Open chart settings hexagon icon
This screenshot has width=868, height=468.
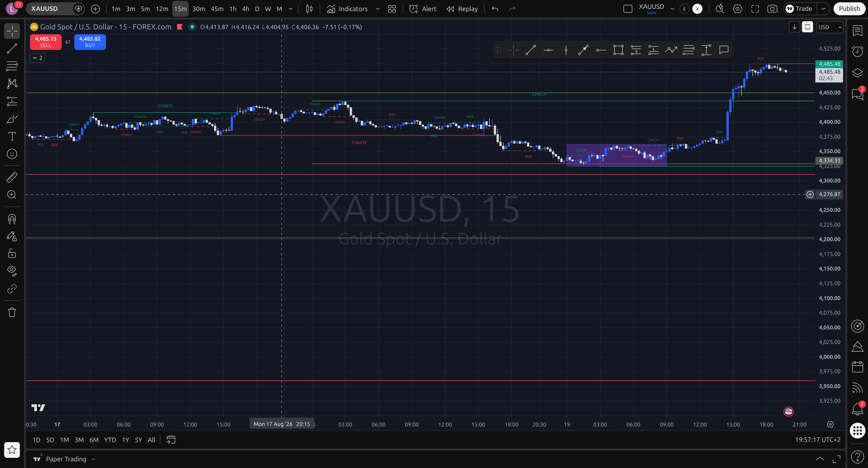(737, 9)
